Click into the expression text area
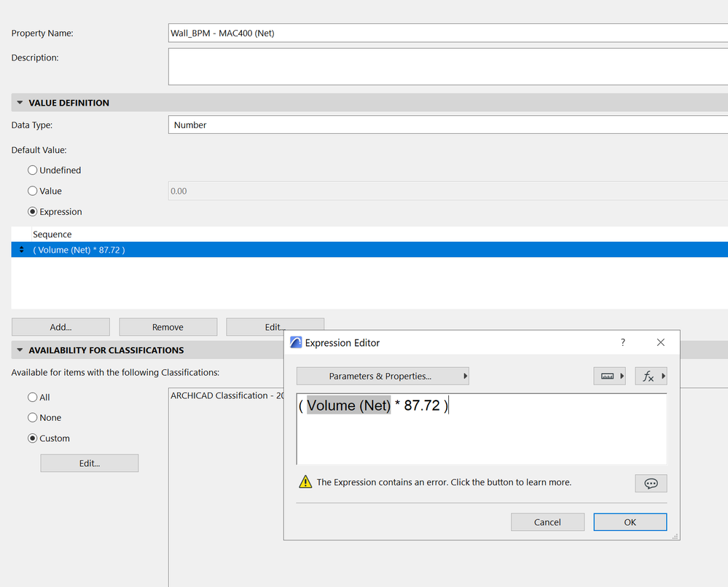 482,429
